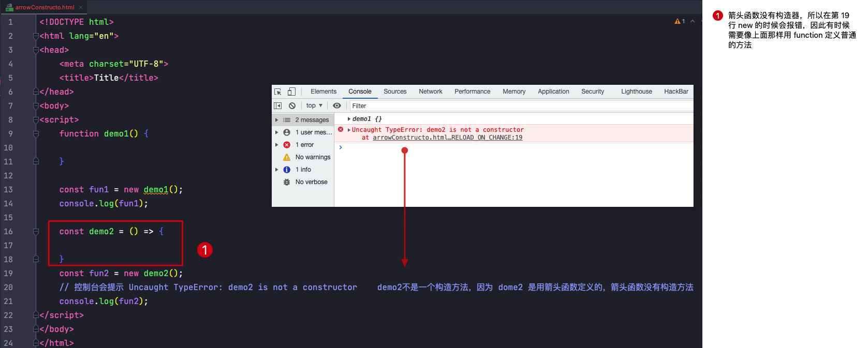Screen dimensions: 868x348
Task: Click the console Filter input field
Action: 518,106
